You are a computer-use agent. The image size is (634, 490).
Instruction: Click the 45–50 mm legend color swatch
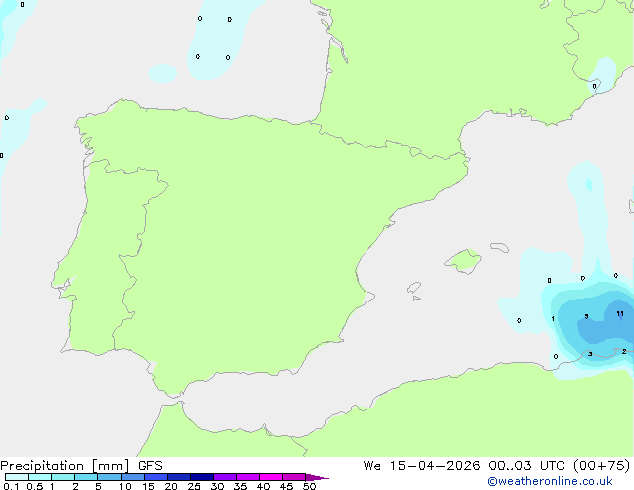coord(294,477)
